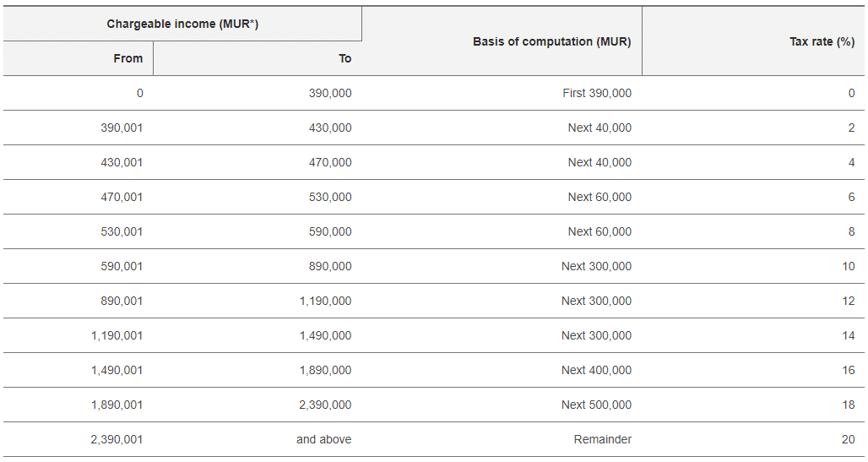868x462 pixels.
Task: Click the 890,000 To cell
Action: click(258, 266)
